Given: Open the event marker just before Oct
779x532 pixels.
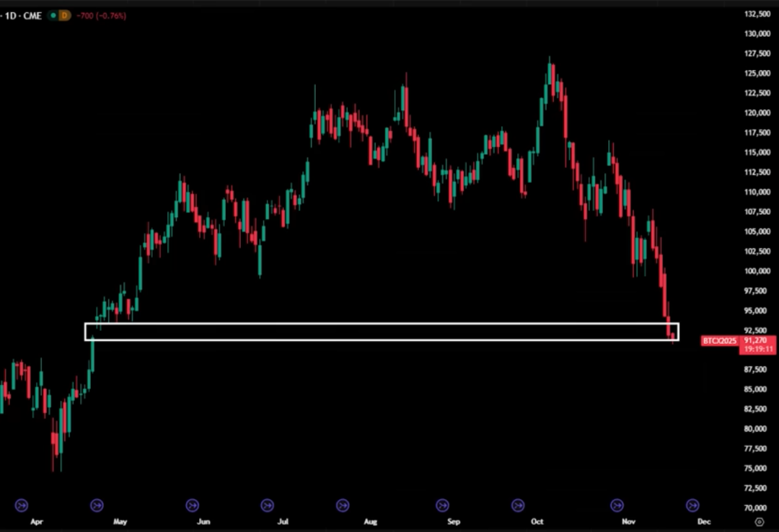Looking at the screenshot, I should tap(518, 505).
